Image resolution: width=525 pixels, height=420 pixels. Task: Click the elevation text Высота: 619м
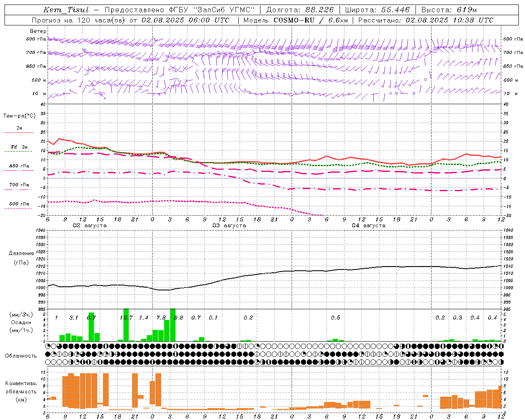click(x=449, y=10)
